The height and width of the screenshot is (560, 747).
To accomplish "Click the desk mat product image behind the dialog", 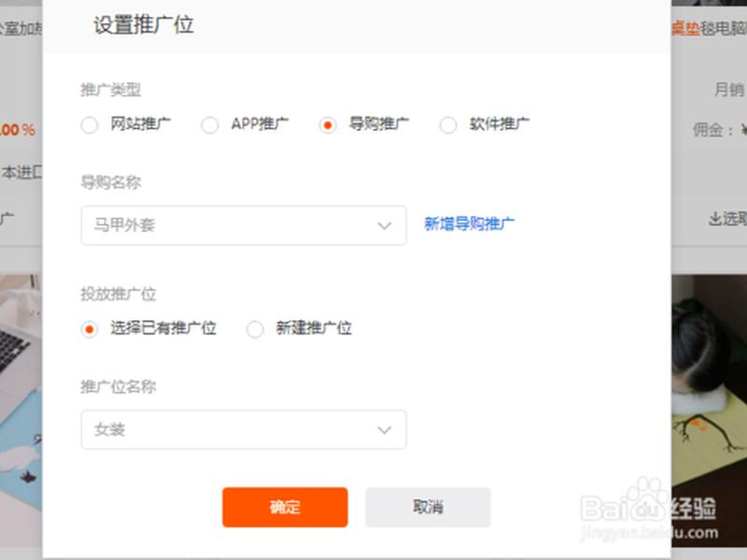I will [x=709, y=410].
